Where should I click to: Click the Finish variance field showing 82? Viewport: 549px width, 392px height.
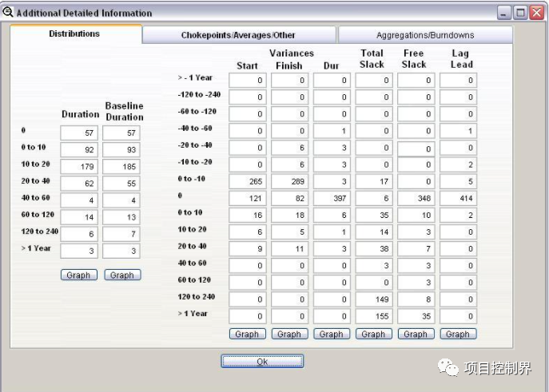[289, 198]
